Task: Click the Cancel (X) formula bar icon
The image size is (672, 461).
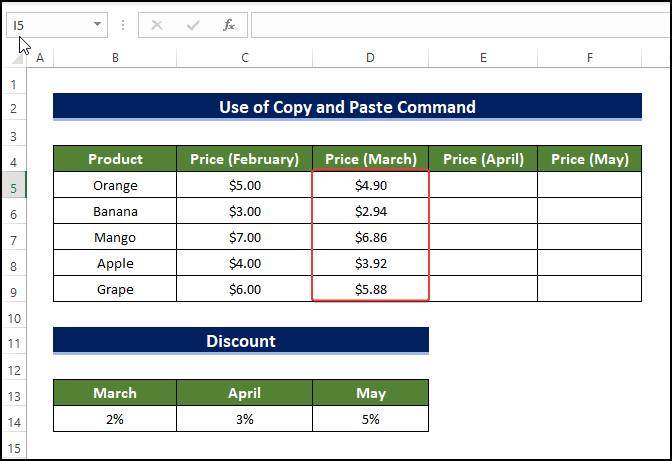Action: (x=157, y=25)
